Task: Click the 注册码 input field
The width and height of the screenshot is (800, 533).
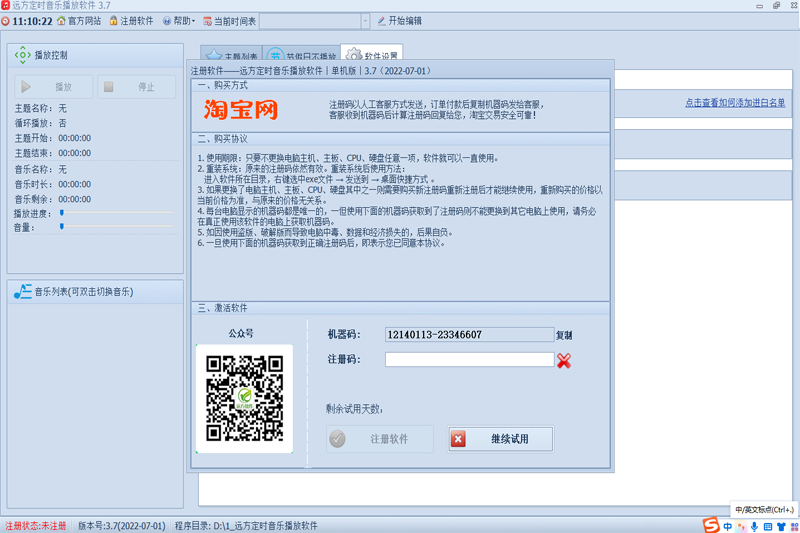Action: (469, 360)
